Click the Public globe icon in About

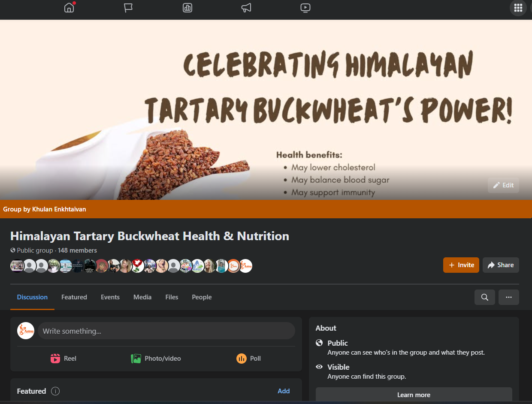pos(319,343)
